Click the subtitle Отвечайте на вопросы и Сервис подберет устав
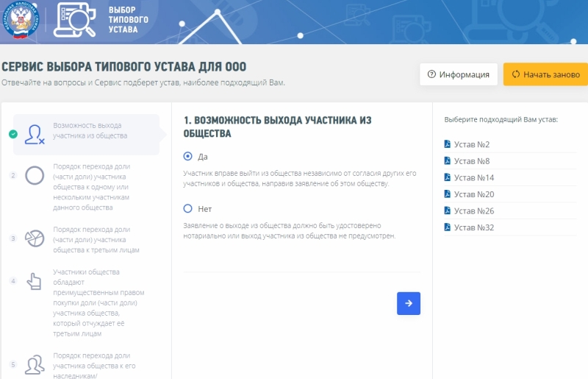The image size is (588, 379). [x=143, y=82]
